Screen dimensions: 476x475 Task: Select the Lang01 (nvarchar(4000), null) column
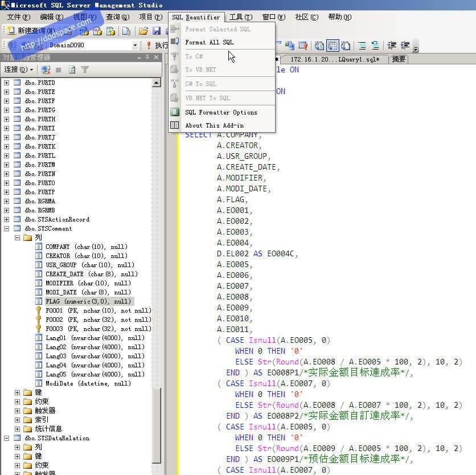click(95, 338)
